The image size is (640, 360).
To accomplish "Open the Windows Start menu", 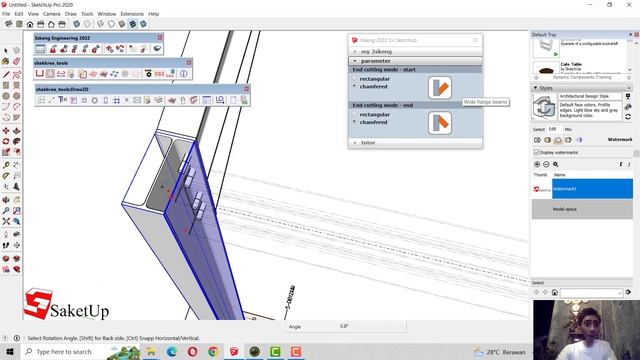I will pos(10,351).
